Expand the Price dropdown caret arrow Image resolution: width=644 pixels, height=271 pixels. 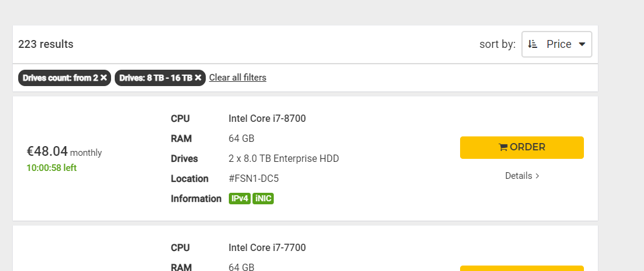582,44
